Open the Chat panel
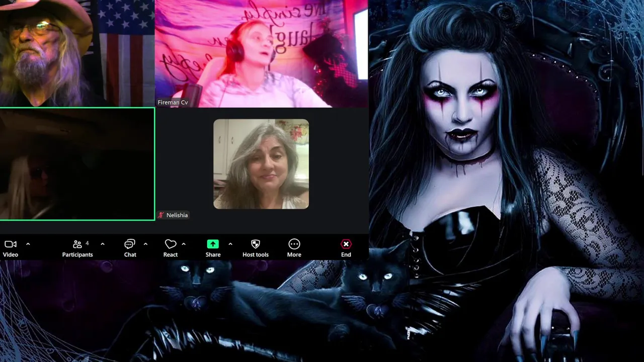This screenshot has height=362, width=644. tap(130, 248)
